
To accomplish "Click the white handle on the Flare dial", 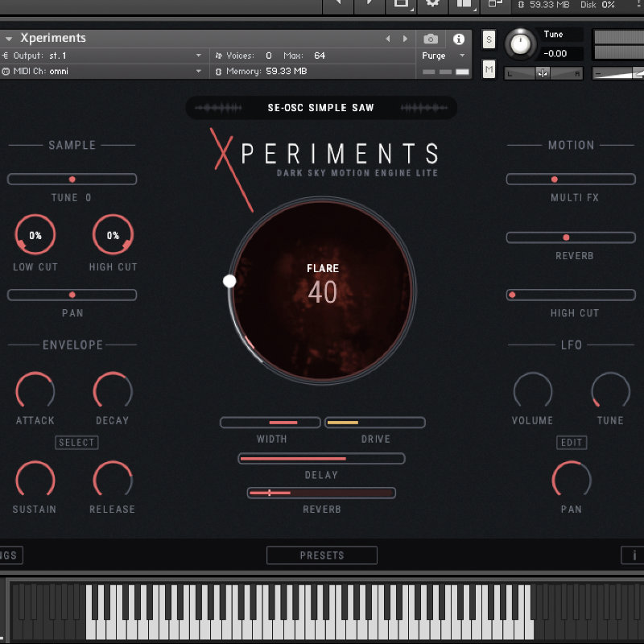I will (229, 281).
